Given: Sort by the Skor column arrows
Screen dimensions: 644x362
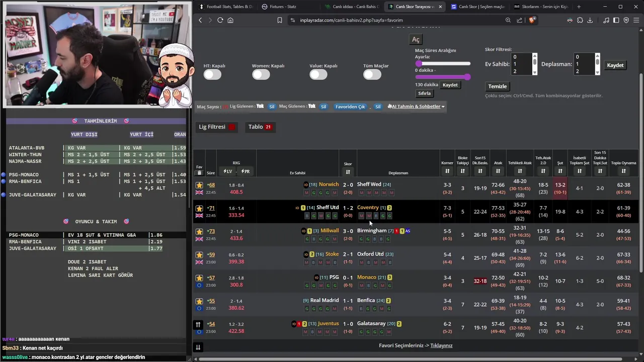Looking at the screenshot, I should tap(348, 172).
